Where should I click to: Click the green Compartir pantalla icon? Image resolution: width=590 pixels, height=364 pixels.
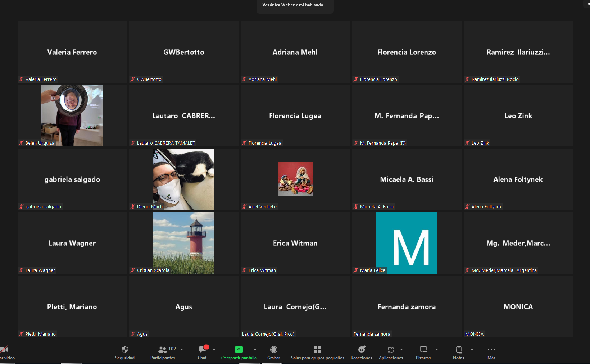point(239,350)
